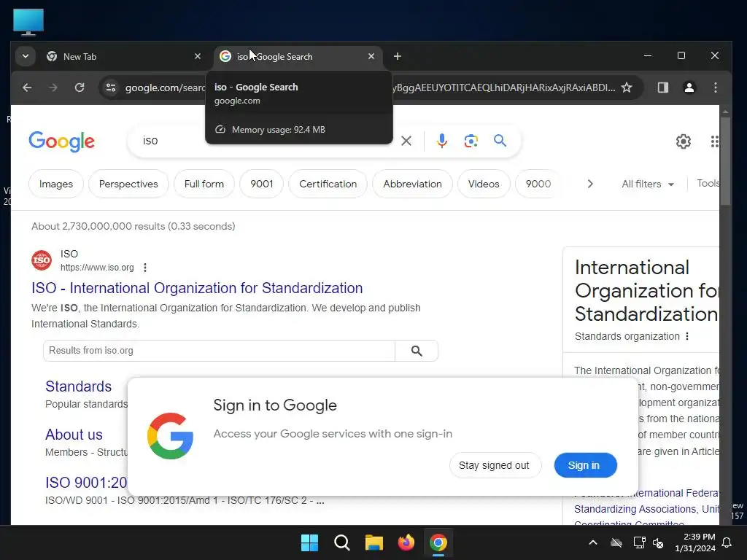The image size is (747, 560).
Task: Open Chrome side panel
Action: point(662,87)
